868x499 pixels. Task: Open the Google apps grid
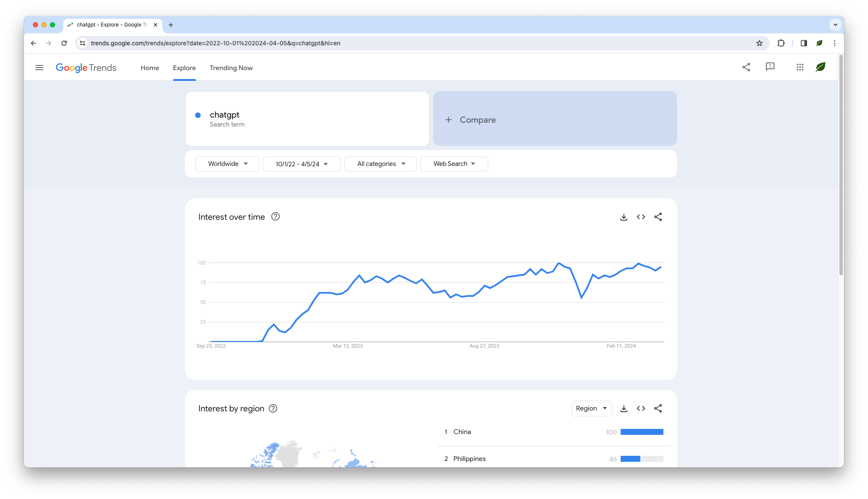pyautogui.click(x=800, y=67)
